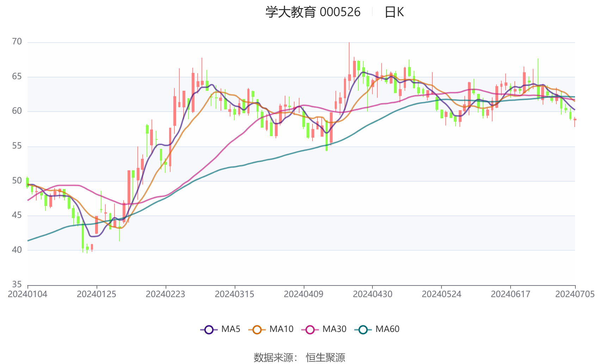Toggle the MA10 legend marker

point(257,330)
